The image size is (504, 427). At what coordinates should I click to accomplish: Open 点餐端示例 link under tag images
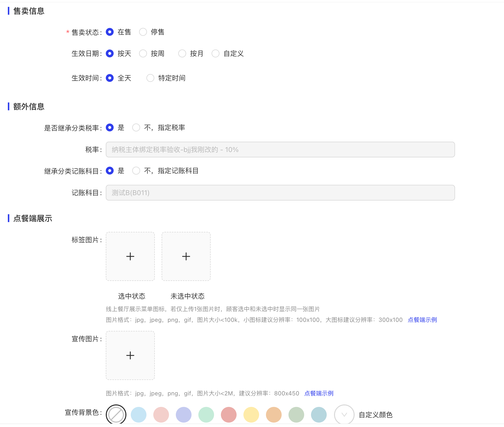point(422,320)
